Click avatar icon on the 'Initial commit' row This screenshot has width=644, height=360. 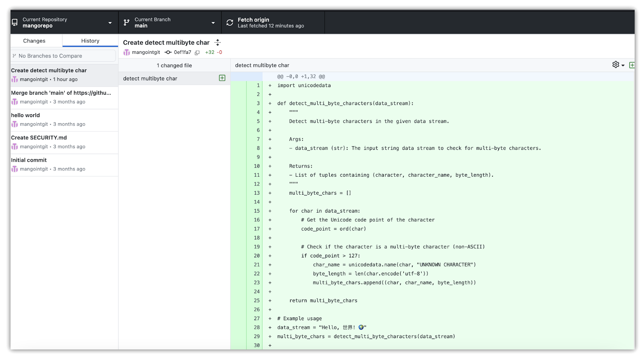pos(15,169)
